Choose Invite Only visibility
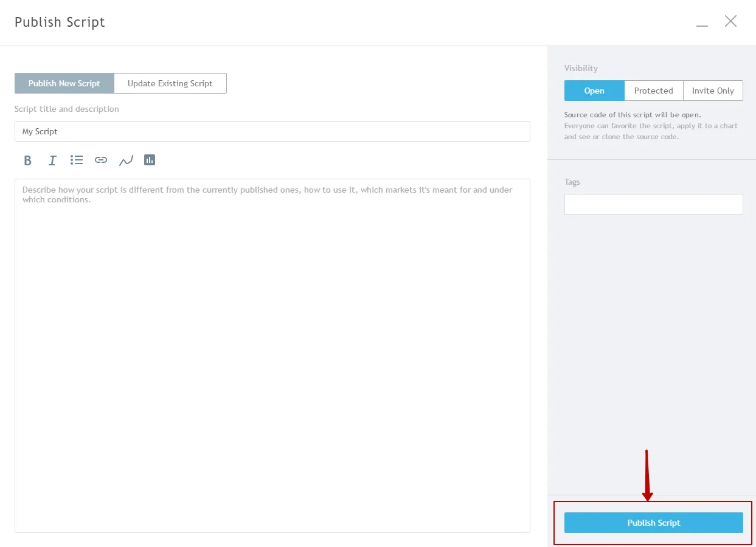 (x=713, y=91)
